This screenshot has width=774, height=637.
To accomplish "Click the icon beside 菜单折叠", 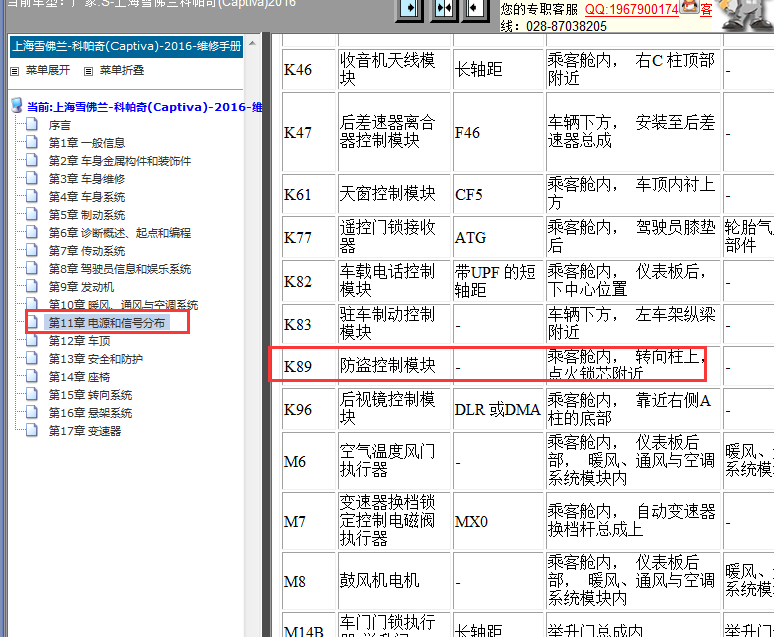I will point(88,72).
